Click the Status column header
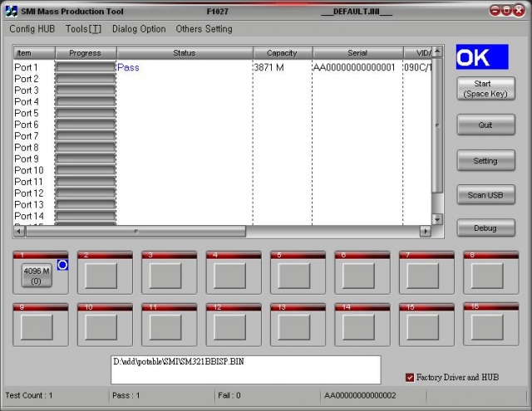Viewport: 532px width, 411px height. 185,53
